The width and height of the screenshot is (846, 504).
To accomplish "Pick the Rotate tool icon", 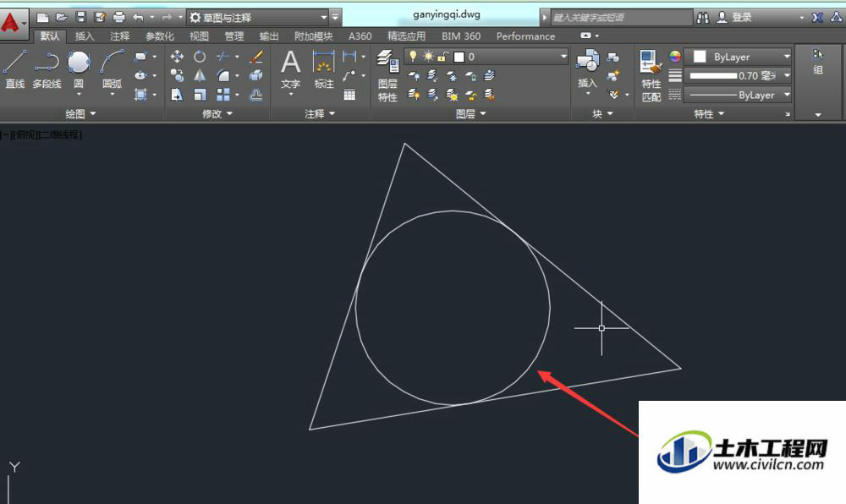I will (200, 57).
